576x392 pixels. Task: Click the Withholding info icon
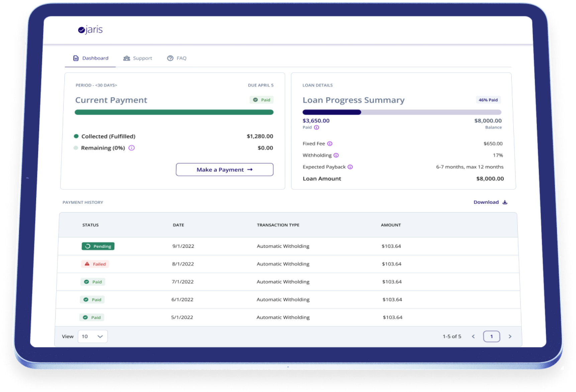click(336, 155)
